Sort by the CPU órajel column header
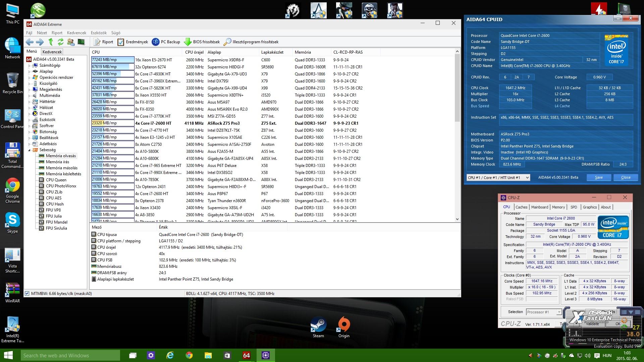Screen dimensions: 644x362 194,52
